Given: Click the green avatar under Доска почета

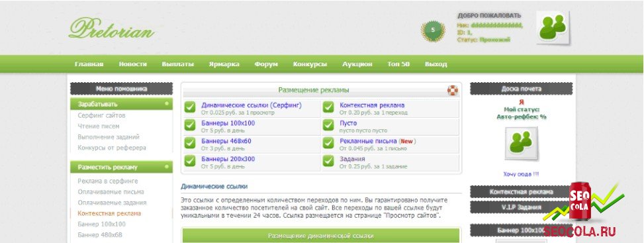Looking at the screenshot, I should pos(521,143).
